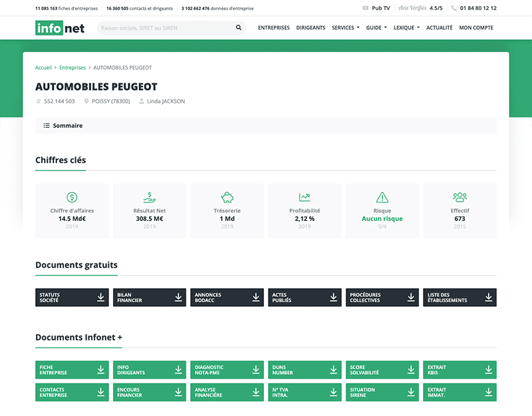Open the Infonet logo homepage
This screenshot has width=532, height=416.
point(60,28)
